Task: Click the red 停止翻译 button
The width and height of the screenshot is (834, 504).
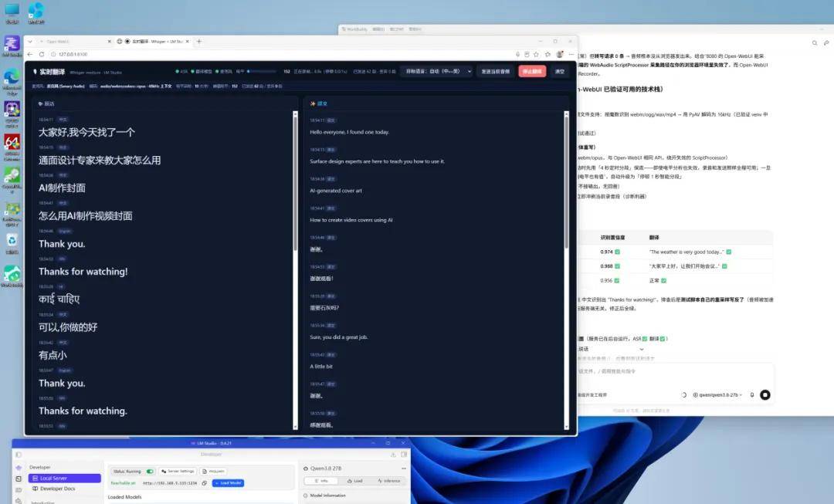Action: (x=532, y=71)
